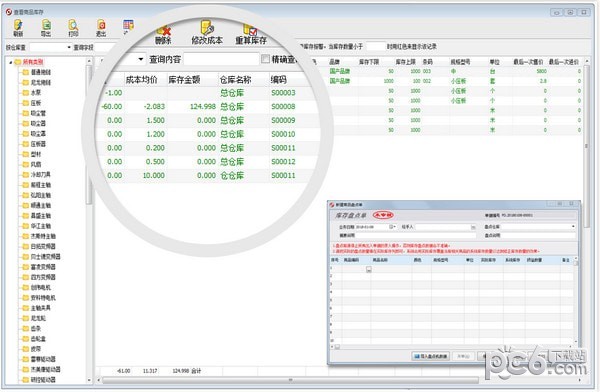
Task: Click the 库存上限 column header
Action: click(406, 62)
